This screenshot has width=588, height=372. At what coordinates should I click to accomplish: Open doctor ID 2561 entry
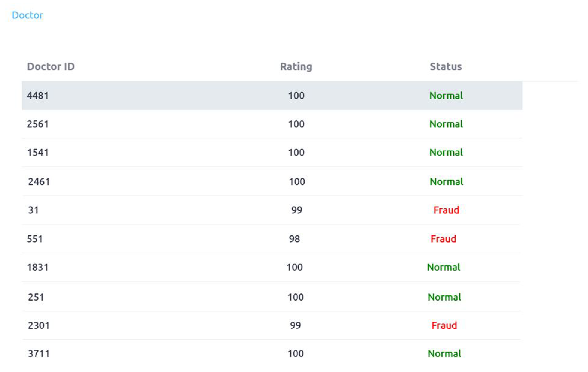(38, 124)
